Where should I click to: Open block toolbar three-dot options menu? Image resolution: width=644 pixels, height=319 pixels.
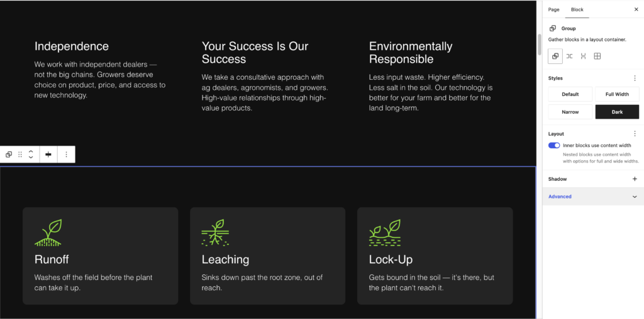click(66, 154)
